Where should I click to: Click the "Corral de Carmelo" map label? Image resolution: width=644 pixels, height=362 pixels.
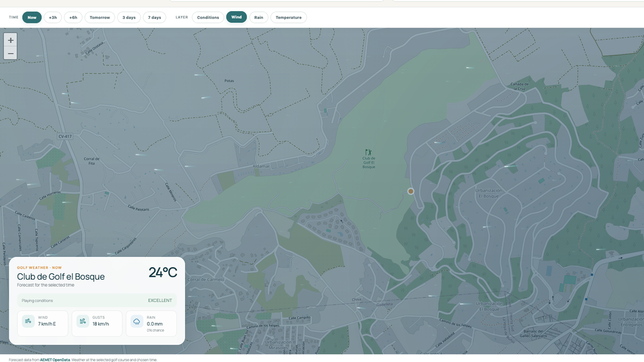click(x=206, y=279)
